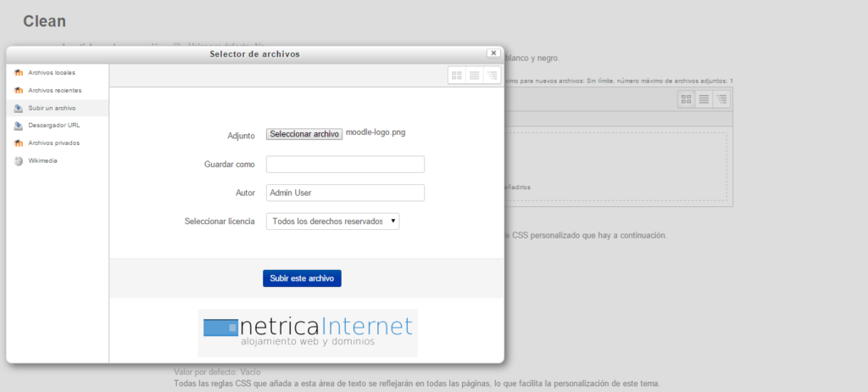This screenshot has height=392, width=868.
Task: Click the dashed file drop area behind dialog
Action: (619, 165)
